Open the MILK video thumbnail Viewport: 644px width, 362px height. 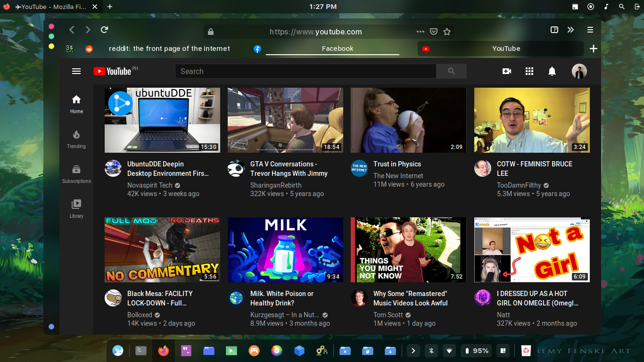click(285, 250)
